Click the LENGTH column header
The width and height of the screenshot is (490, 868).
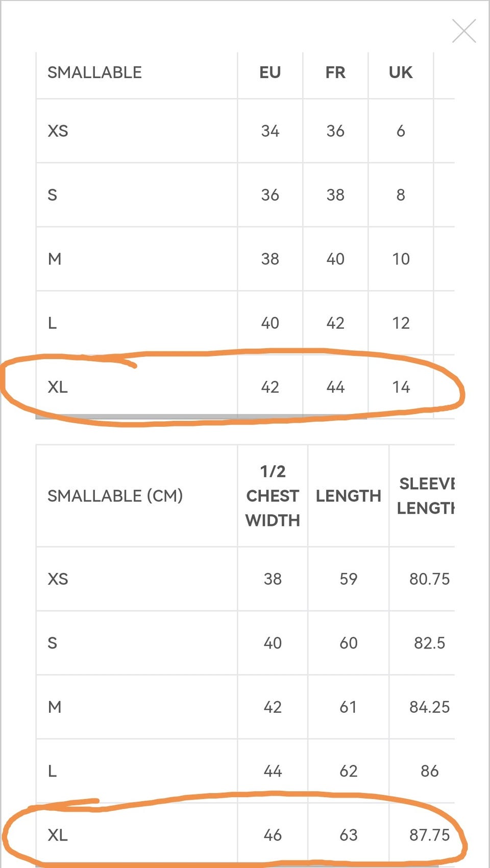[349, 496]
